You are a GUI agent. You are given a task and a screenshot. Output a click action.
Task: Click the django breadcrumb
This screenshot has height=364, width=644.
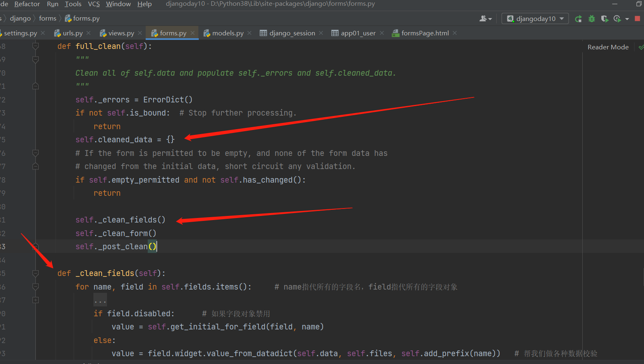(x=20, y=19)
